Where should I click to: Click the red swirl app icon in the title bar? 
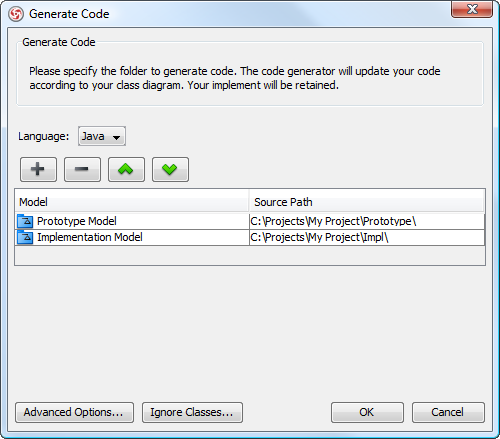coord(16,14)
